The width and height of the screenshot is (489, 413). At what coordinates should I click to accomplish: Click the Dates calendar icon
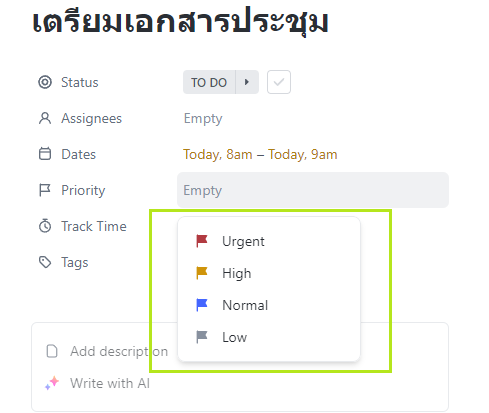click(45, 154)
